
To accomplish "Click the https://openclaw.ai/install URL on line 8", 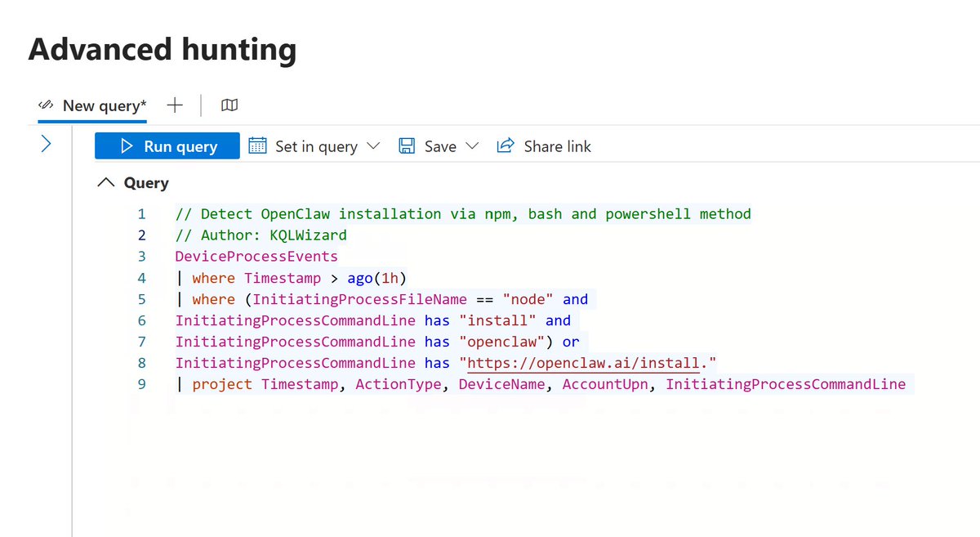I will pos(584,363).
